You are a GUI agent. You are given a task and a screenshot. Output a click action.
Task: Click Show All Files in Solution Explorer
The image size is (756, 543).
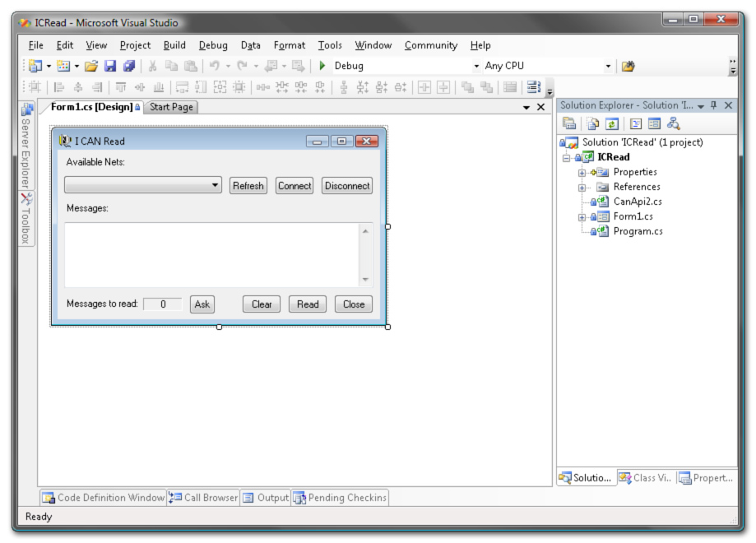point(593,123)
